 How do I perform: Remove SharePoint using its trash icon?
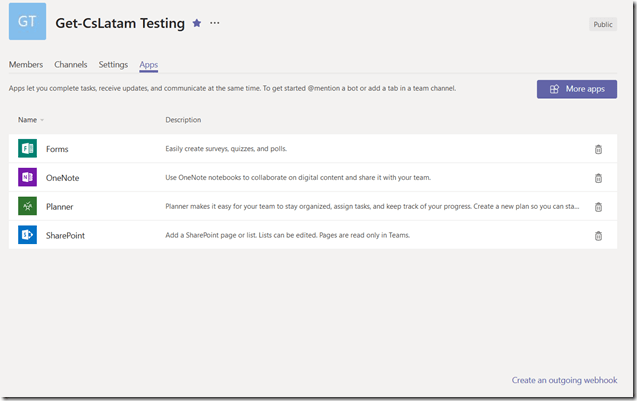click(598, 236)
